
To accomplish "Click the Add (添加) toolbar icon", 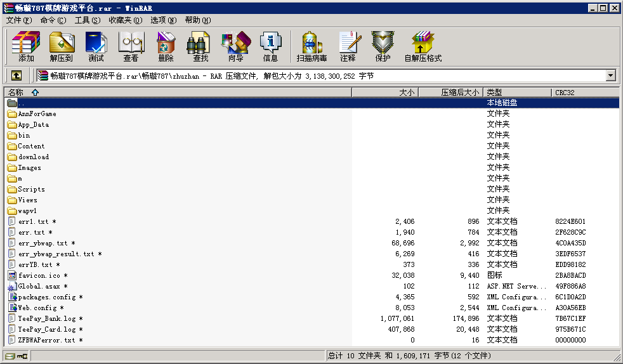I will pos(26,47).
